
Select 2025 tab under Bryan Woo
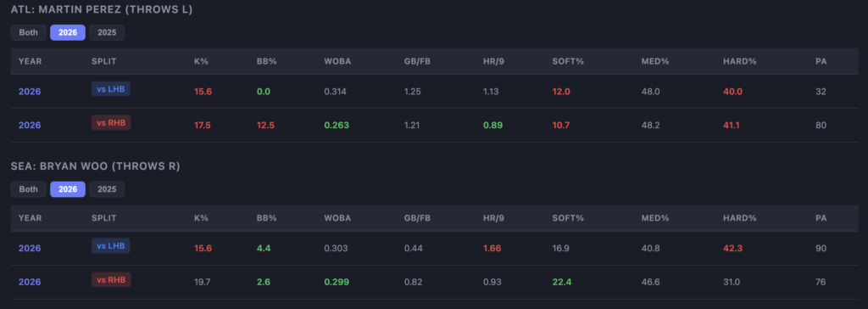click(107, 189)
